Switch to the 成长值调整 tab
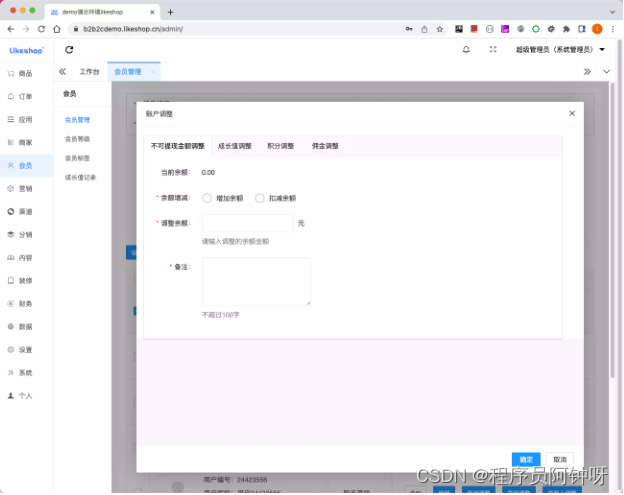 tap(235, 146)
